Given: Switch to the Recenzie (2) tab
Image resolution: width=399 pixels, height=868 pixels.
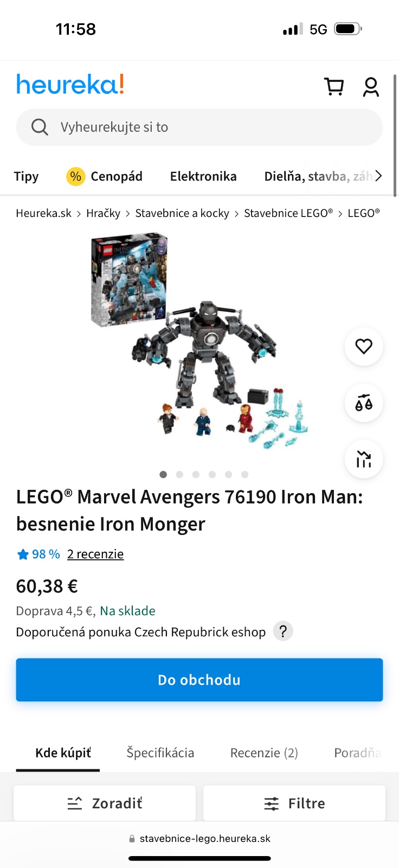Looking at the screenshot, I should tap(264, 753).
